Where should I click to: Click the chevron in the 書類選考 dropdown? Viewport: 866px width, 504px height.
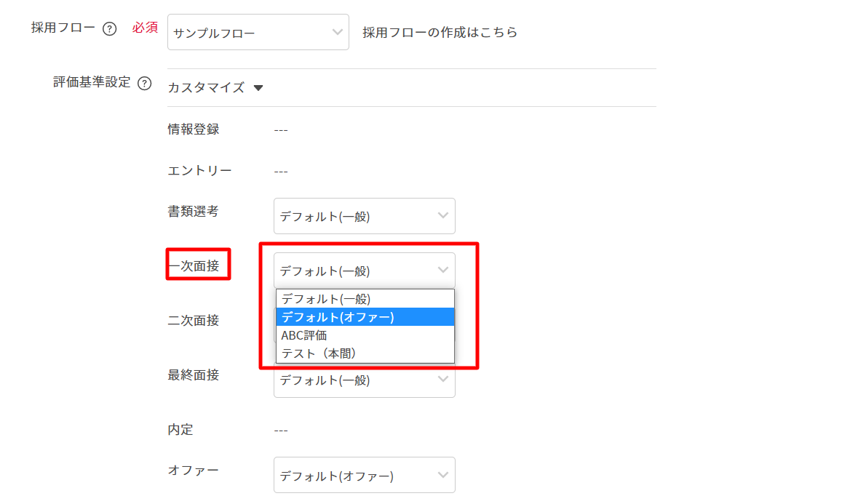point(442,215)
